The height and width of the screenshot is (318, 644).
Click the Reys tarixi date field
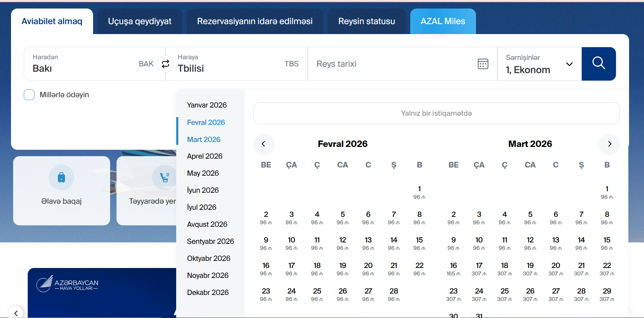(x=391, y=64)
